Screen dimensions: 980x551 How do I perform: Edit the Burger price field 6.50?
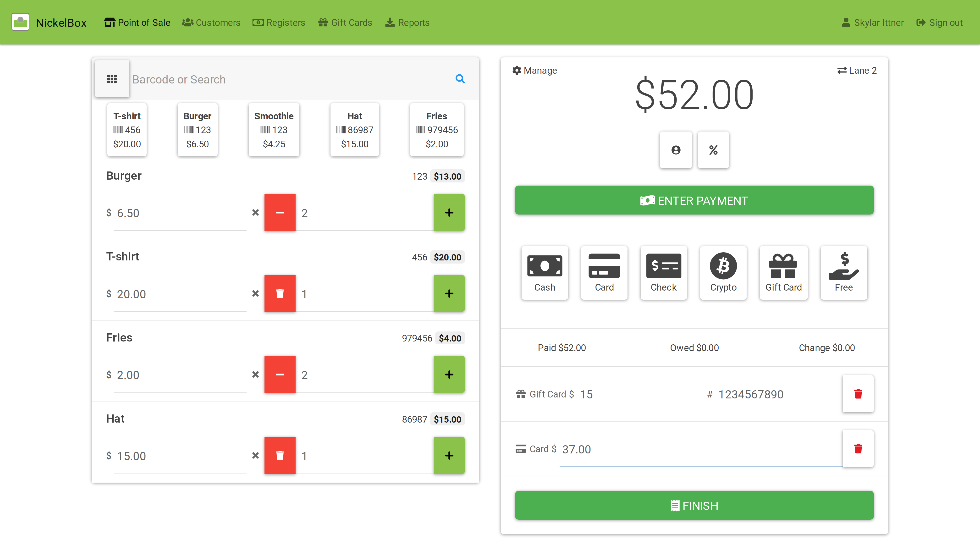click(x=180, y=213)
